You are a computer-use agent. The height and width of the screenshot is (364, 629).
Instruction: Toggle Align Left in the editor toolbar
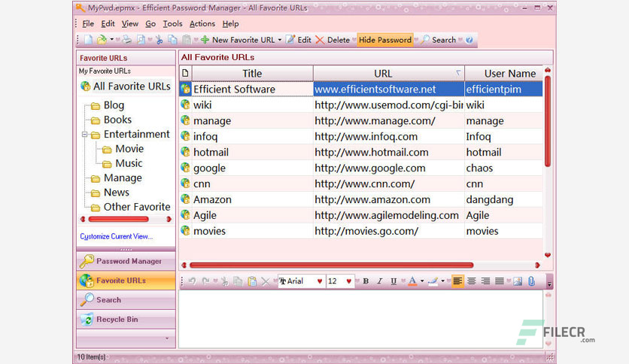tap(457, 281)
